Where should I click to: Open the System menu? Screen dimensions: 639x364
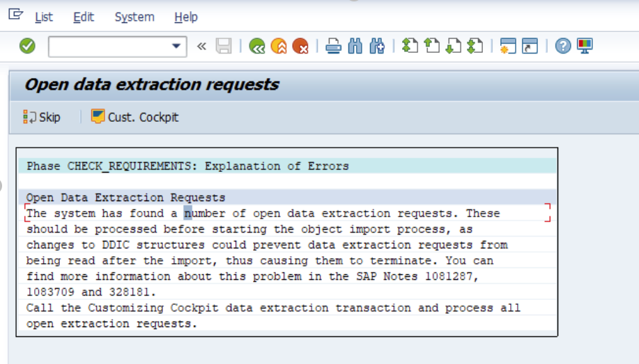(134, 17)
